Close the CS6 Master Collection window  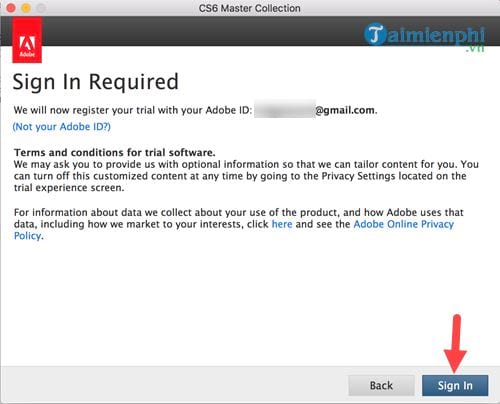click(11, 8)
